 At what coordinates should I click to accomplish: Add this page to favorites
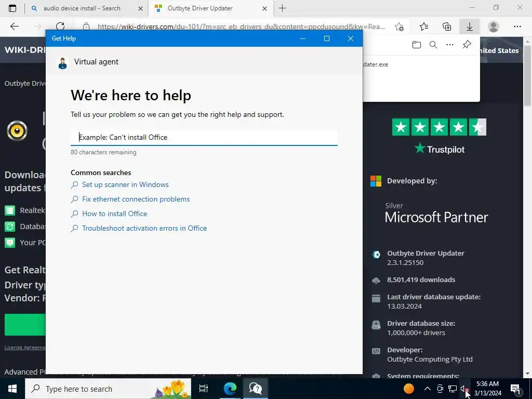tap(400, 26)
